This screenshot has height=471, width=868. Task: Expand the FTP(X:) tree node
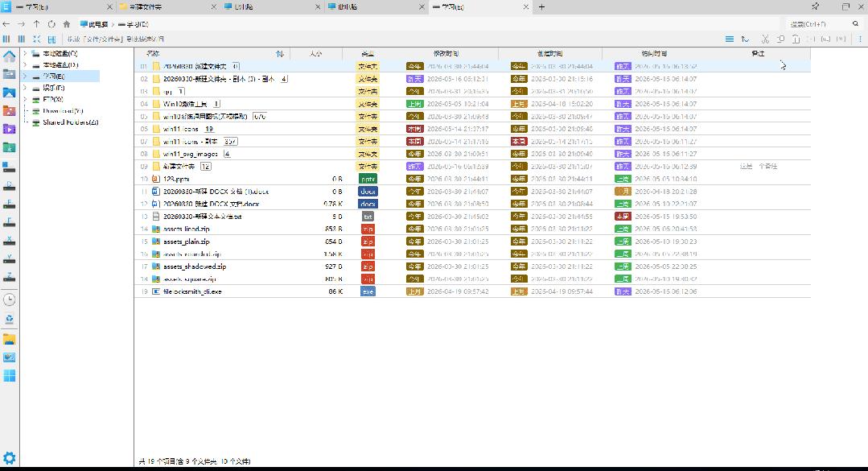[x=25, y=99]
